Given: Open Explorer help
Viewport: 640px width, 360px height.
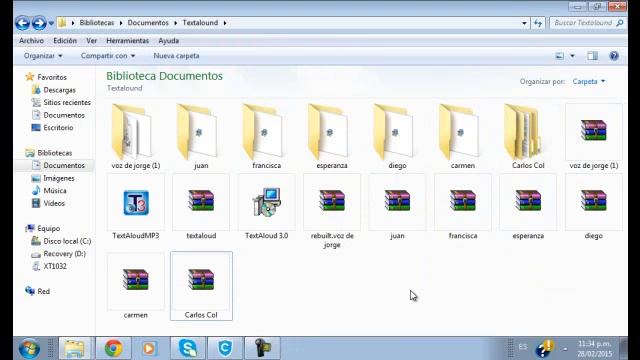Looking at the screenshot, I should click(x=614, y=56).
